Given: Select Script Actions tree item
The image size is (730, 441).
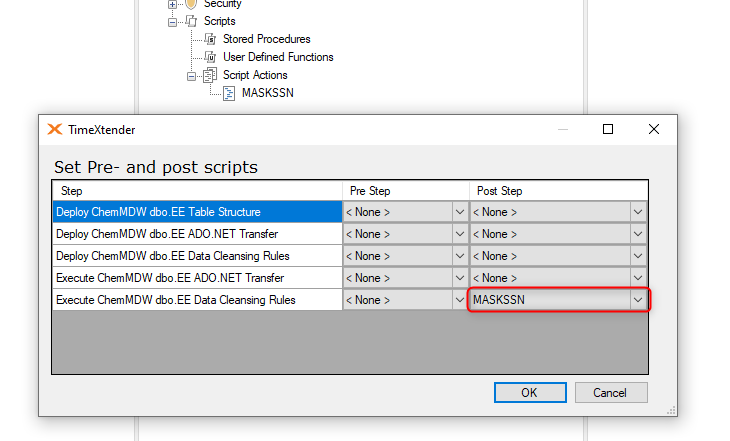Looking at the screenshot, I should (x=255, y=75).
